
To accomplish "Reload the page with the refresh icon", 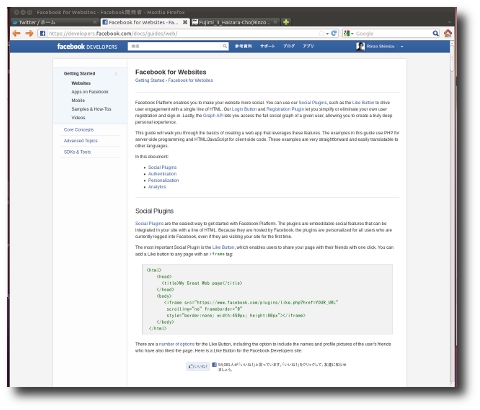I will point(334,33).
